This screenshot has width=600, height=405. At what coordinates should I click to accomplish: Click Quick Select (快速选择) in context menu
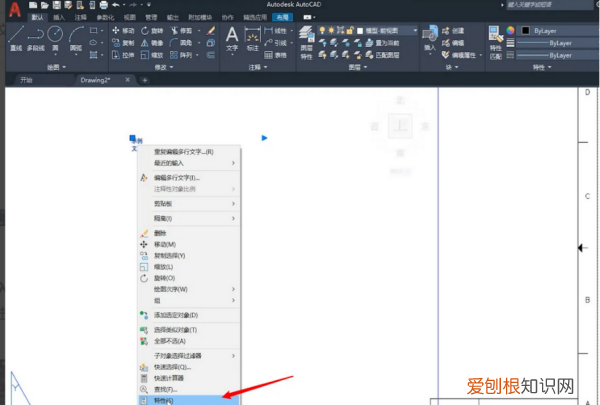[189, 367]
